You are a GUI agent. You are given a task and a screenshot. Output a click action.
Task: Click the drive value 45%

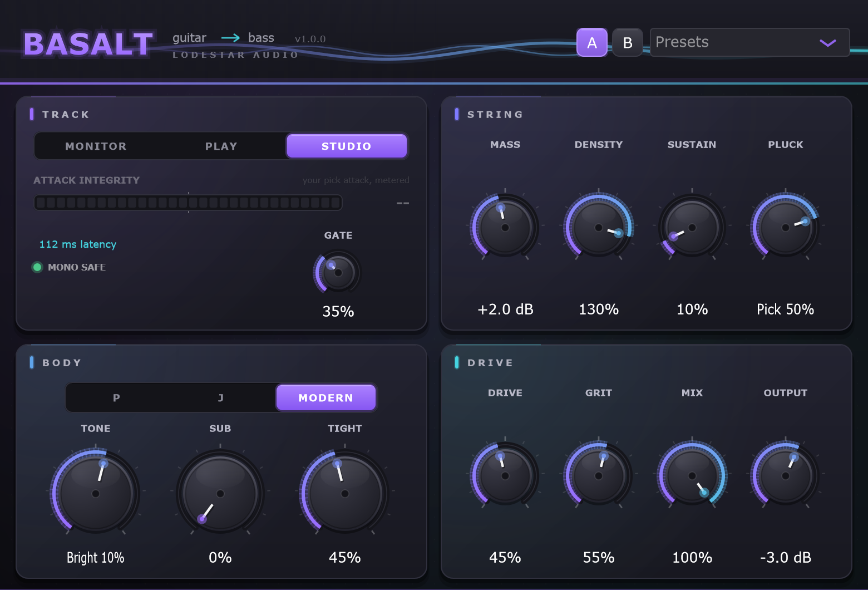click(x=505, y=557)
